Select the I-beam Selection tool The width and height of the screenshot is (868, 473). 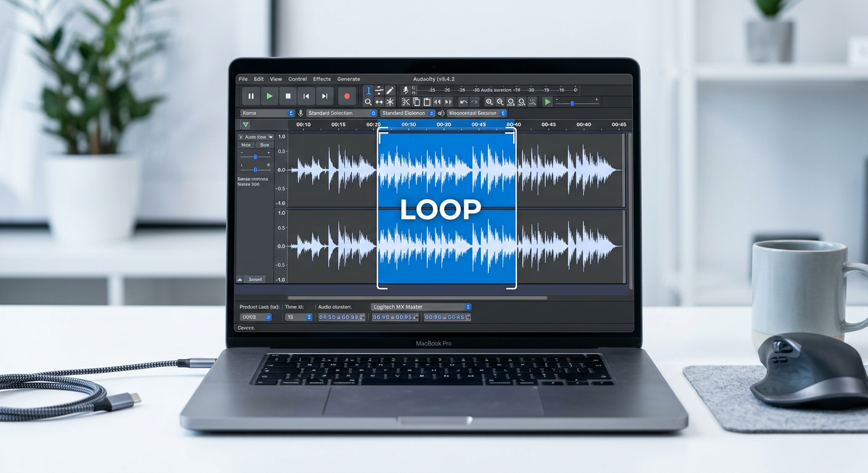tap(369, 91)
